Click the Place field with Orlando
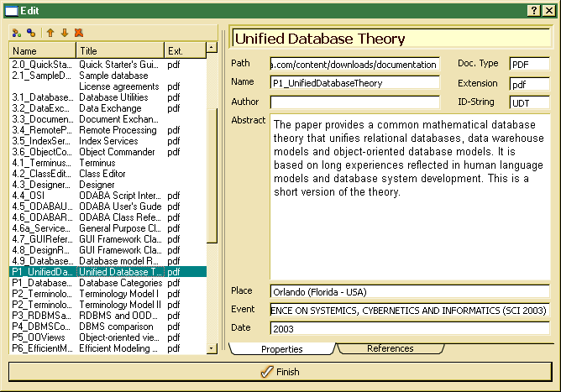 pyautogui.click(x=409, y=292)
